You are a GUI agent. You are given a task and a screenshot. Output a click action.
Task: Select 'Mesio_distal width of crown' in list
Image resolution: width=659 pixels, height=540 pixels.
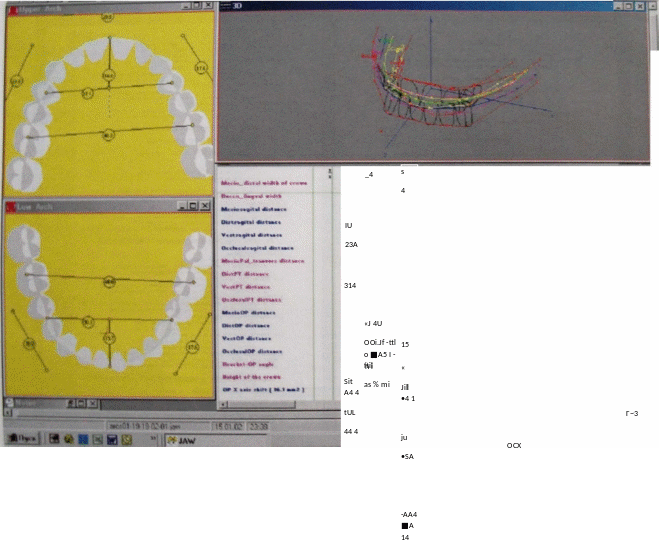[265, 183]
